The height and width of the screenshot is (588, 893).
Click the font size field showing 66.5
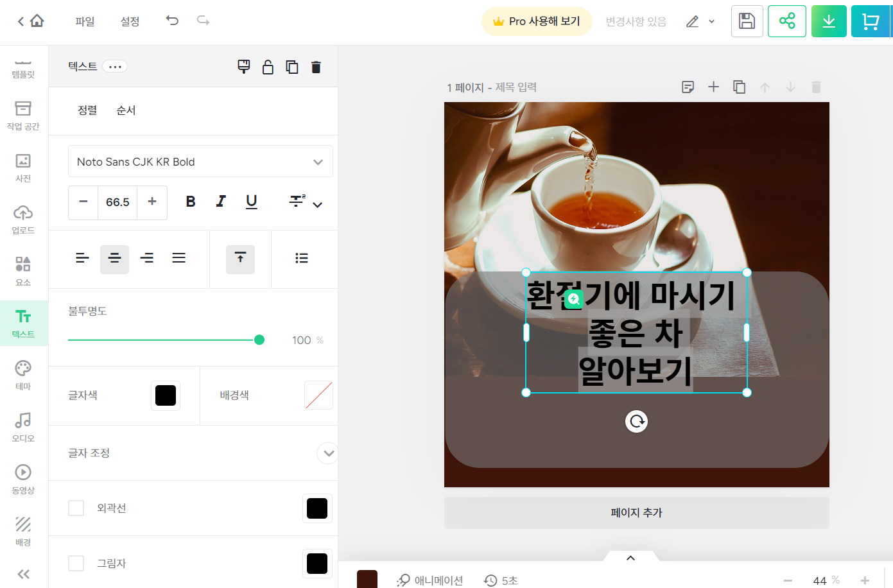pyautogui.click(x=117, y=202)
